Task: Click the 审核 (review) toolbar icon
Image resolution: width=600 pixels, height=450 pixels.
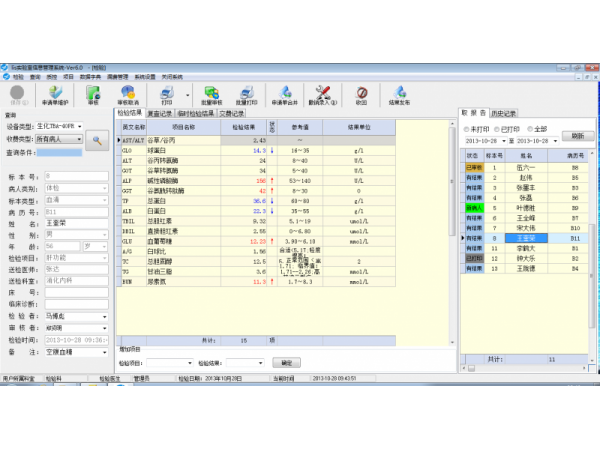Action: pyautogui.click(x=93, y=94)
